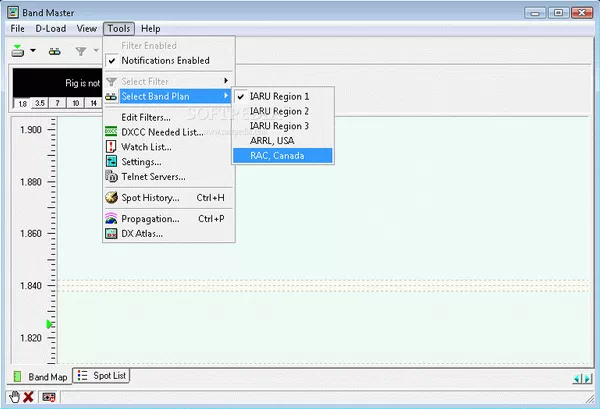This screenshot has width=600, height=409.
Task: Click the download spots icon in toolbar
Action: (19, 50)
